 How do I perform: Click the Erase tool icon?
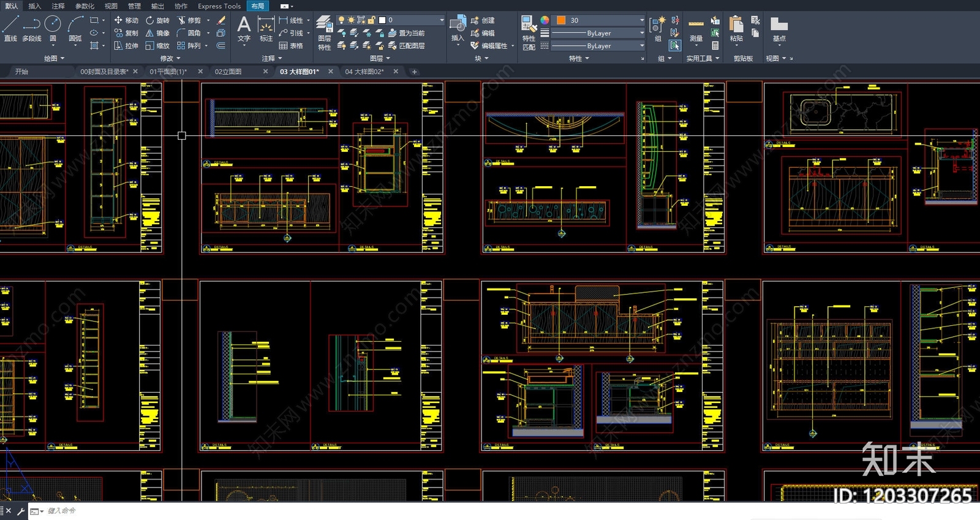tap(221, 20)
